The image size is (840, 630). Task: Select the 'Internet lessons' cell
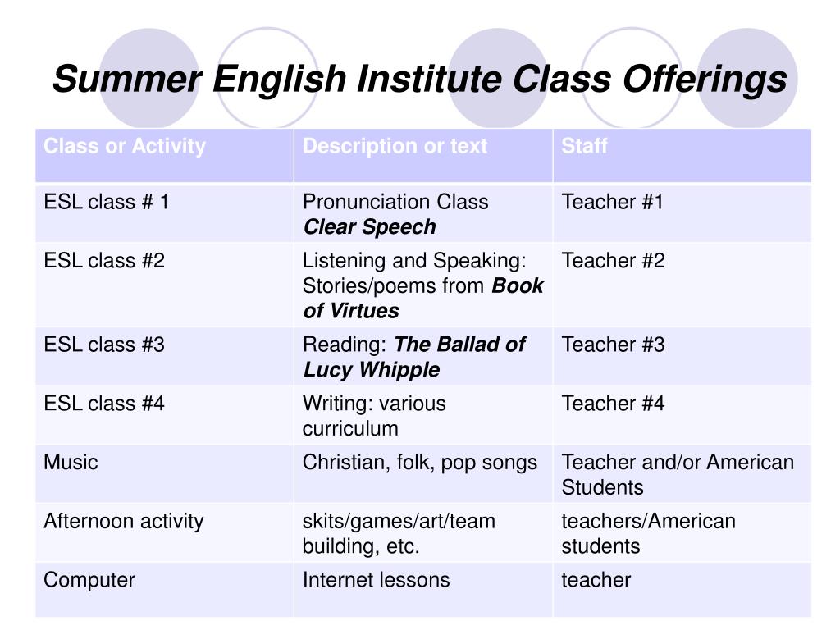tap(423, 590)
